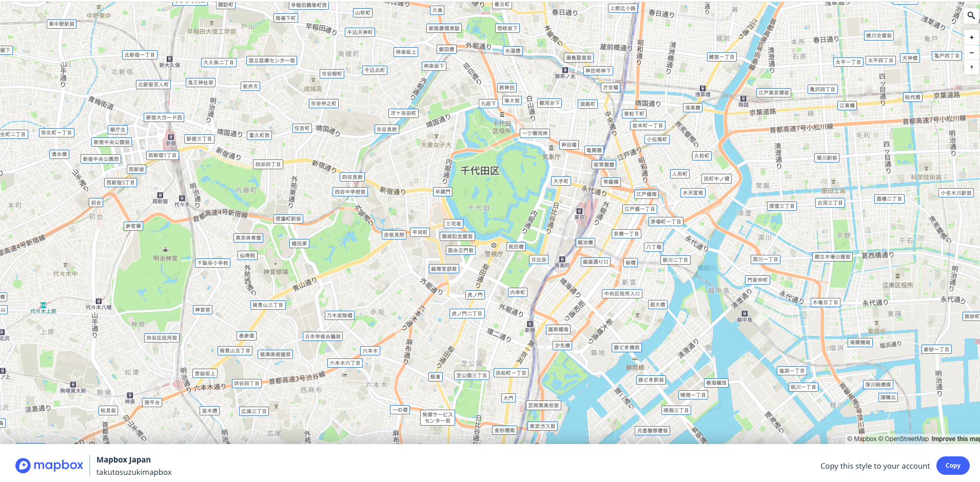Click the 越中島 station icon

744,314
